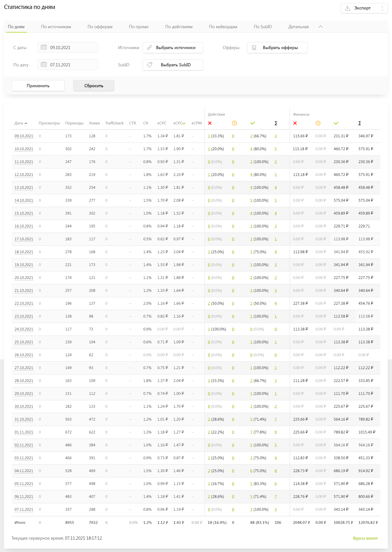Click the green checkmark icon under Действия
This screenshot has width=392, height=552.
(252, 123)
